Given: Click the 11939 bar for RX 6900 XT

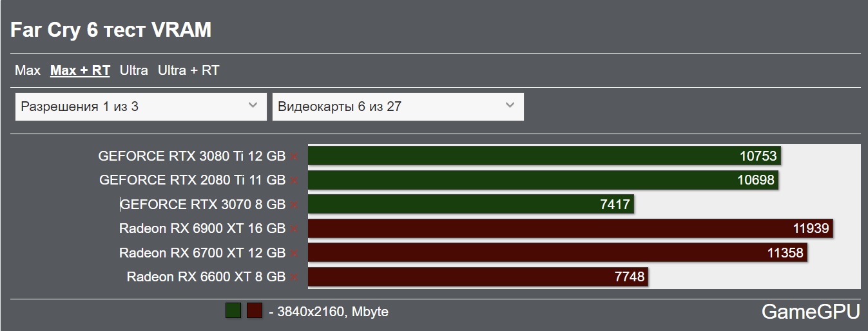Looking at the screenshot, I should pos(570,228).
